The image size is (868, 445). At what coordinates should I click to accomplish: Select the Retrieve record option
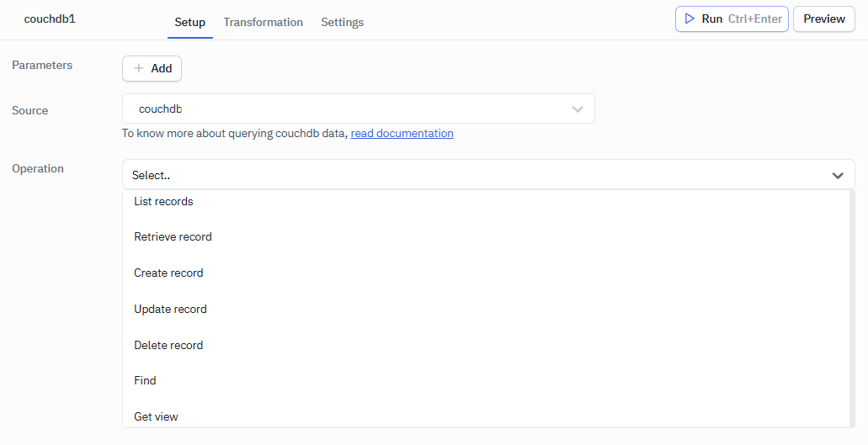coord(173,237)
